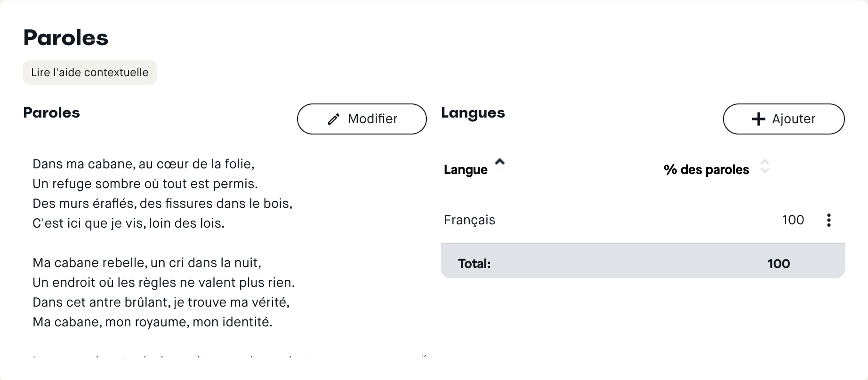Open Lire l'aide contextuelle help
The image size is (868, 380).
pos(89,72)
